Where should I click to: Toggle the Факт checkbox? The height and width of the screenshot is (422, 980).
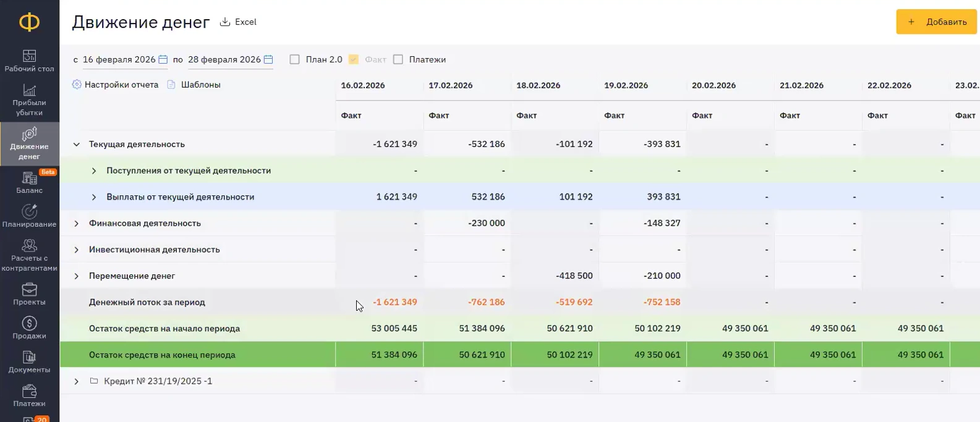point(354,59)
